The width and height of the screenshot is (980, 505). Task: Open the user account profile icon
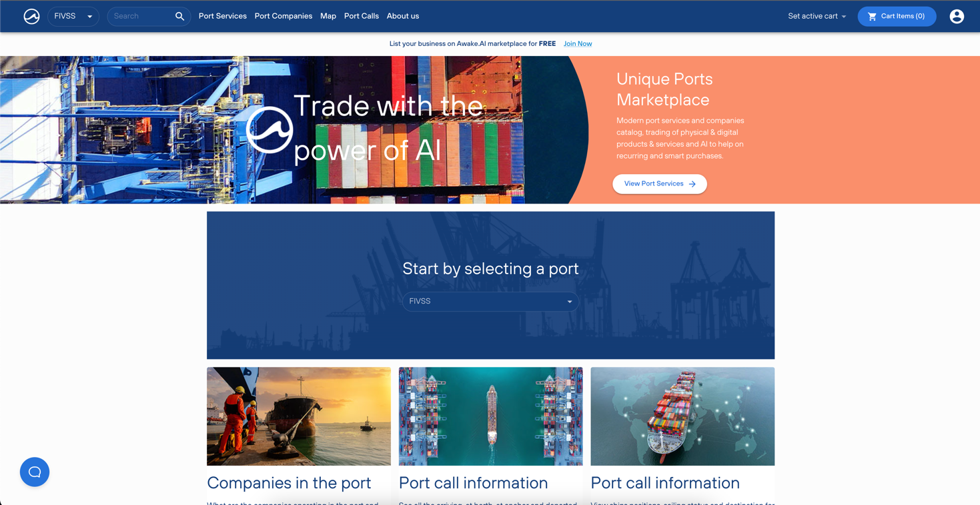coord(957,16)
